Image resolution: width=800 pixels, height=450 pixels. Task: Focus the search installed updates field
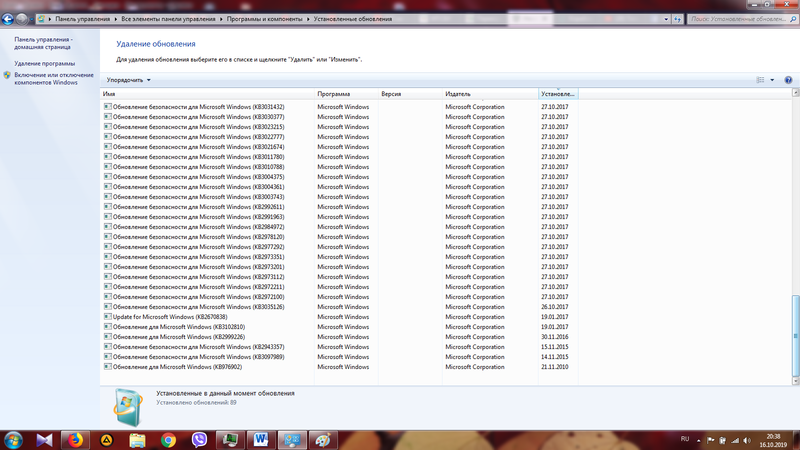738,19
